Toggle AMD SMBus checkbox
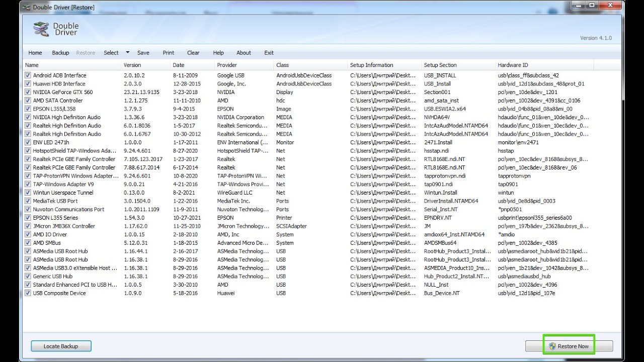 pyautogui.click(x=28, y=243)
